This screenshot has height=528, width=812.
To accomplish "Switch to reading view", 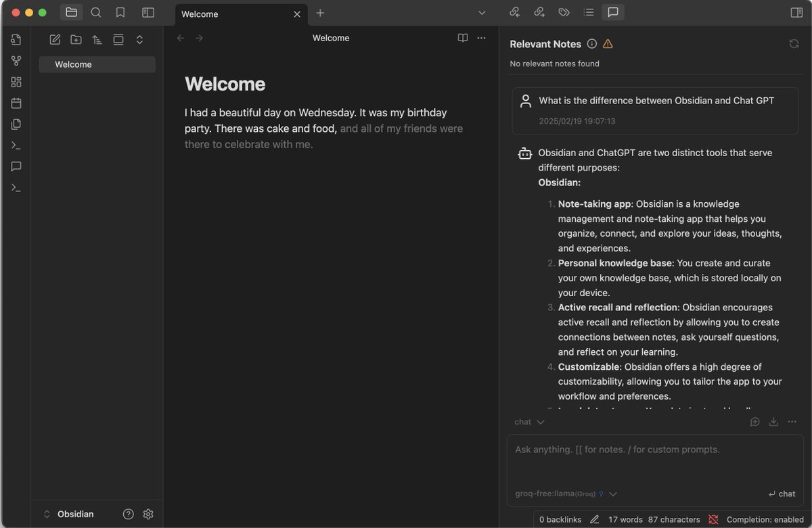I will coord(463,38).
